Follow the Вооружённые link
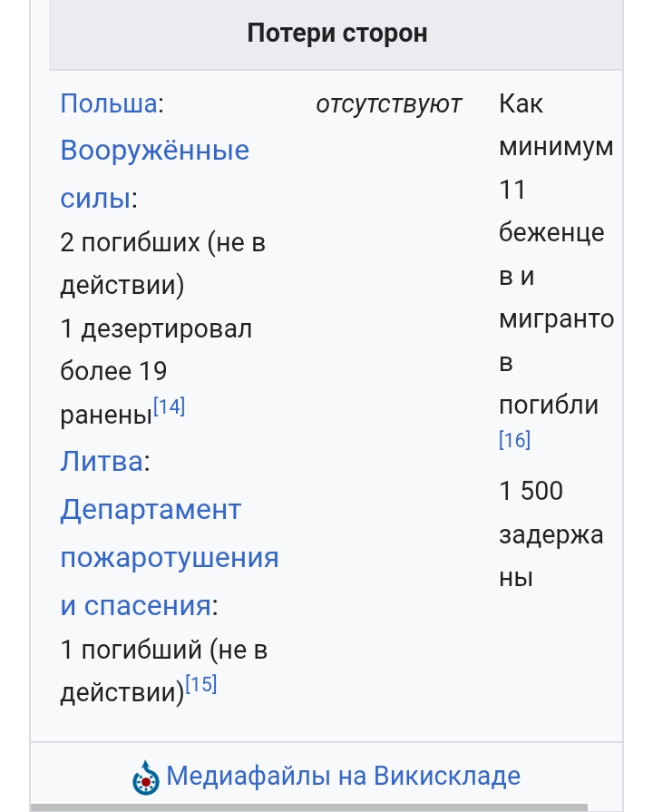 tap(155, 151)
